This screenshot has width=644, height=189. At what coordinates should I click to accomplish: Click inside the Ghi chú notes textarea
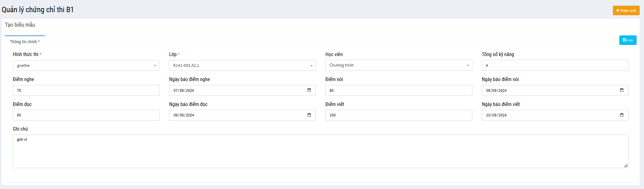[x=320, y=151]
